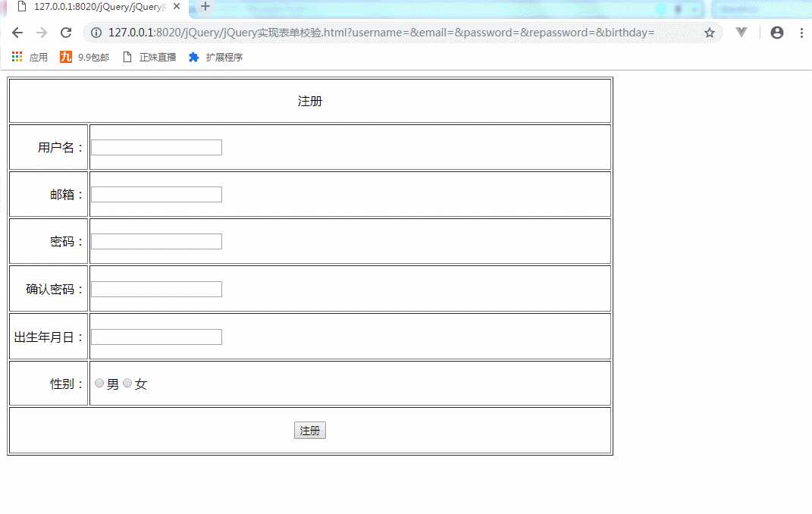This screenshot has width=812, height=514.
Task: Focus the 出生年月日 input field
Action: 156,337
